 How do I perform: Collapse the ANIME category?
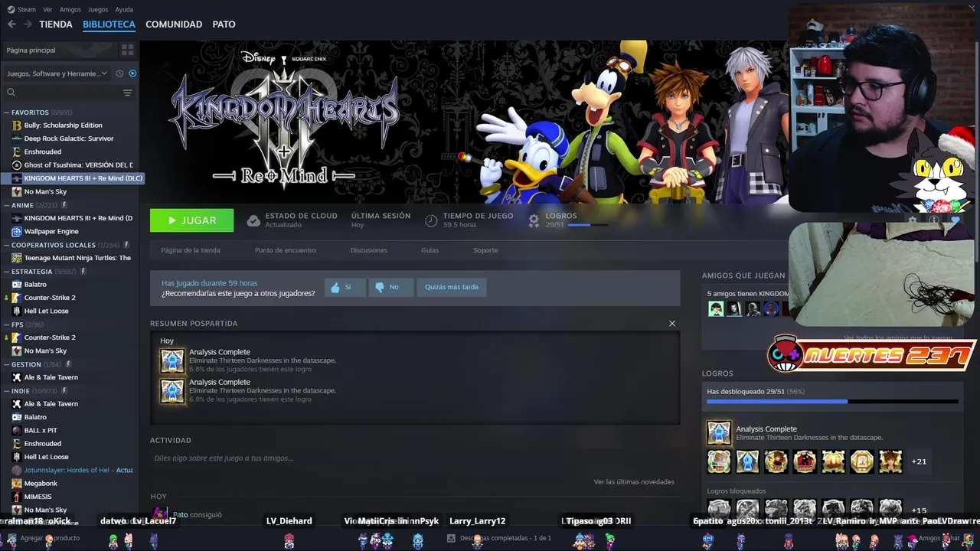(x=7, y=205)
